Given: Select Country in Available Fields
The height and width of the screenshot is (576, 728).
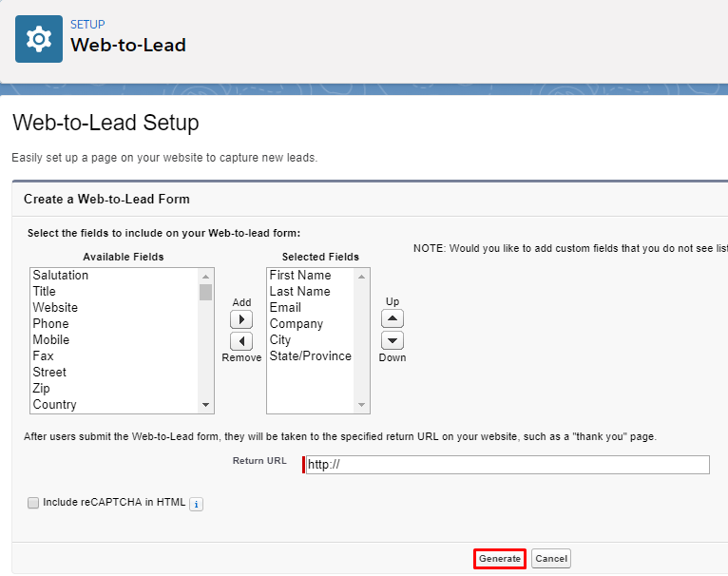Looking at the screenshot, I should [x=54, y=405].
